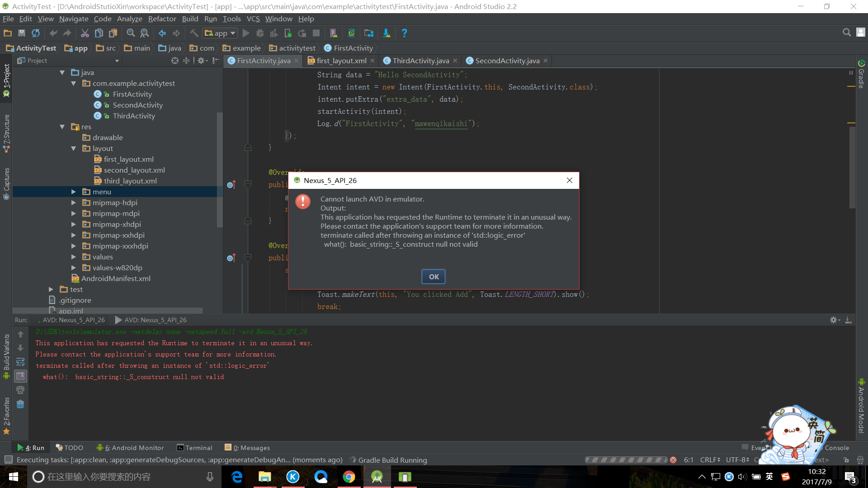Image resolution: width=868 pixels, height=488 pixels.
Task: Expand the menu folder node
Action: click(x=73, y=192)
